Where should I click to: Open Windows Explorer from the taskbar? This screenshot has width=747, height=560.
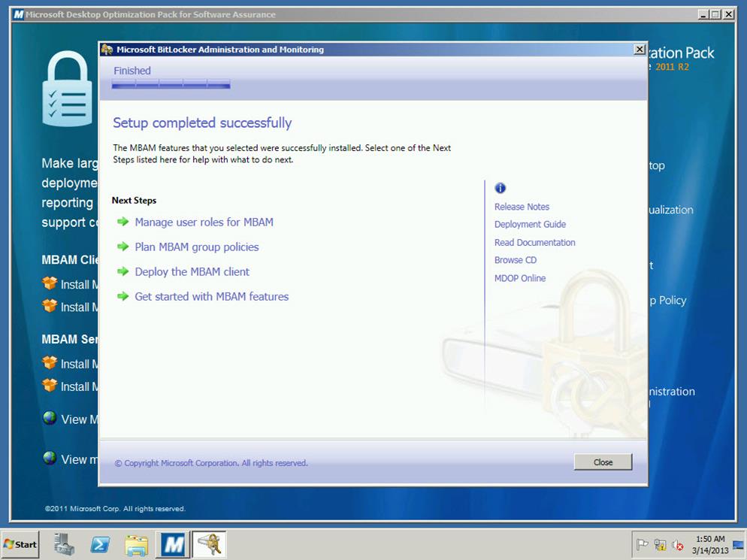click(x=136, y=545)
